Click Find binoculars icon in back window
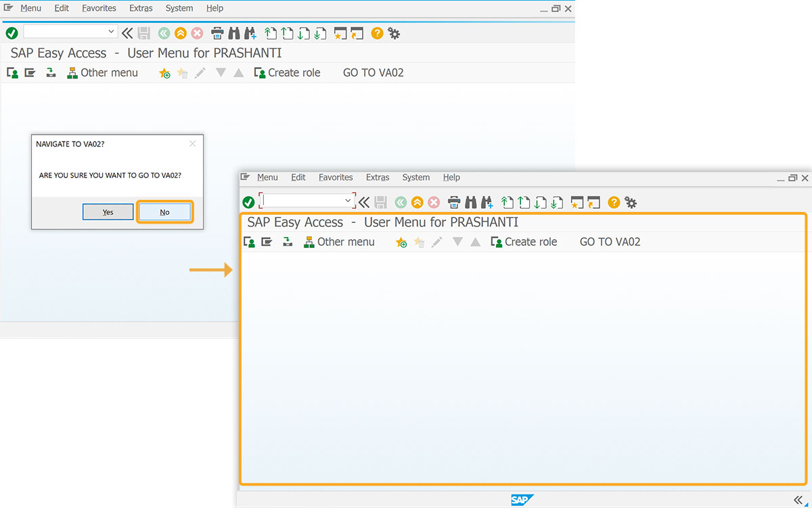Viewport: 812px width, 508px height. pos(234,33)
